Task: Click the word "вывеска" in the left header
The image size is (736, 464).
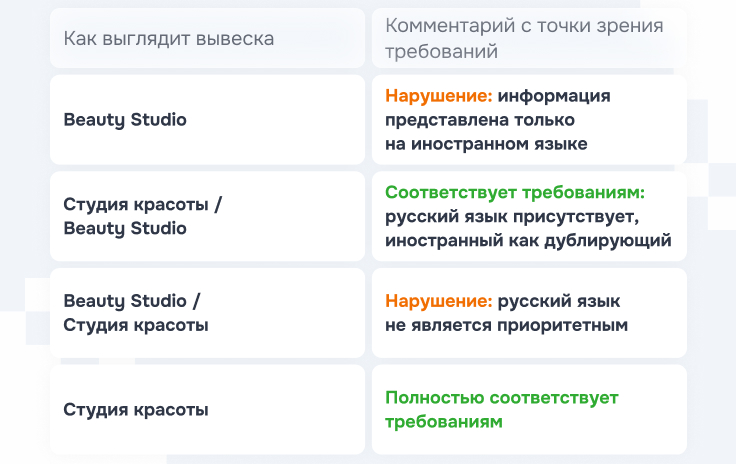Action: pyautogui.click(x=236, y=38)
